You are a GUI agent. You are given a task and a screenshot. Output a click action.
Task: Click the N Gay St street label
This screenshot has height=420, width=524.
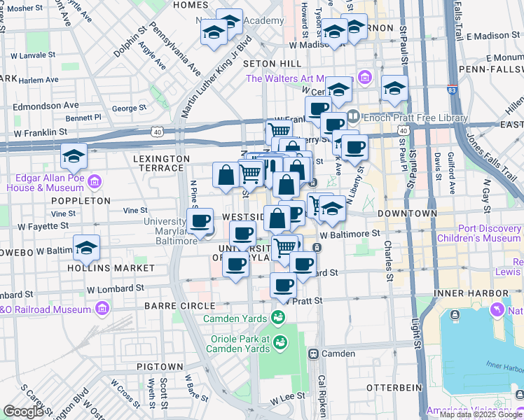[487, 196]
